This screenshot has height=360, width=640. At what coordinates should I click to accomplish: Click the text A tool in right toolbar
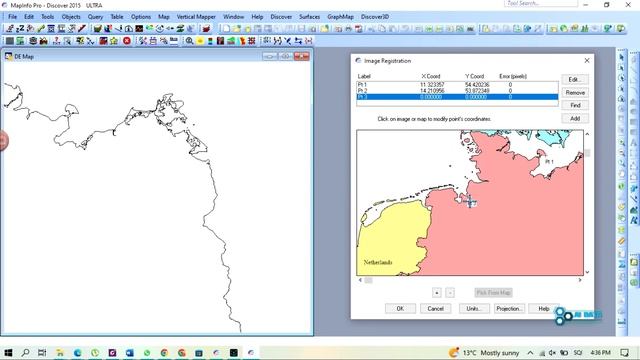(x=634, y=142)
